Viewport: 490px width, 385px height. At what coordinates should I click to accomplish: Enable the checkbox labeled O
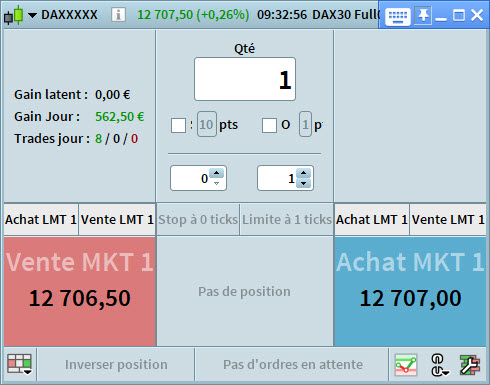pos(269,126)
